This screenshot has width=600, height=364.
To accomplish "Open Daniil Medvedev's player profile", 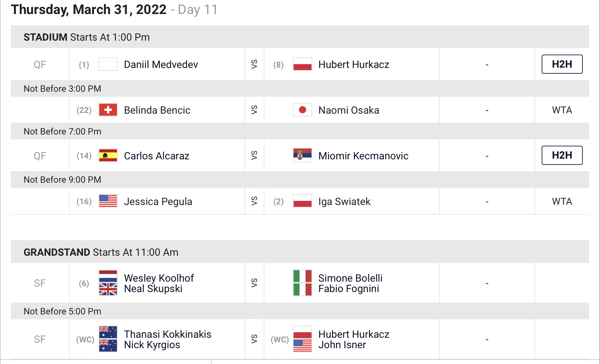I will [x=161, y=64].
